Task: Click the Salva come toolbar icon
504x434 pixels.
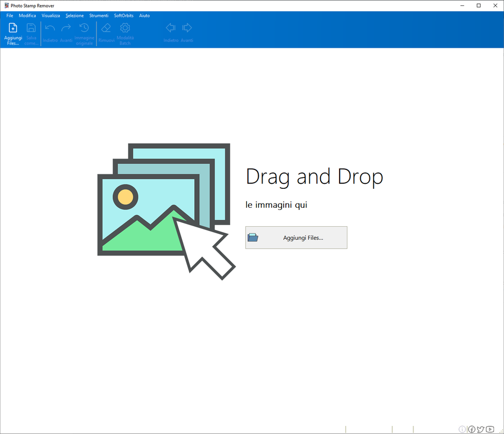Action: click(31, 28)
